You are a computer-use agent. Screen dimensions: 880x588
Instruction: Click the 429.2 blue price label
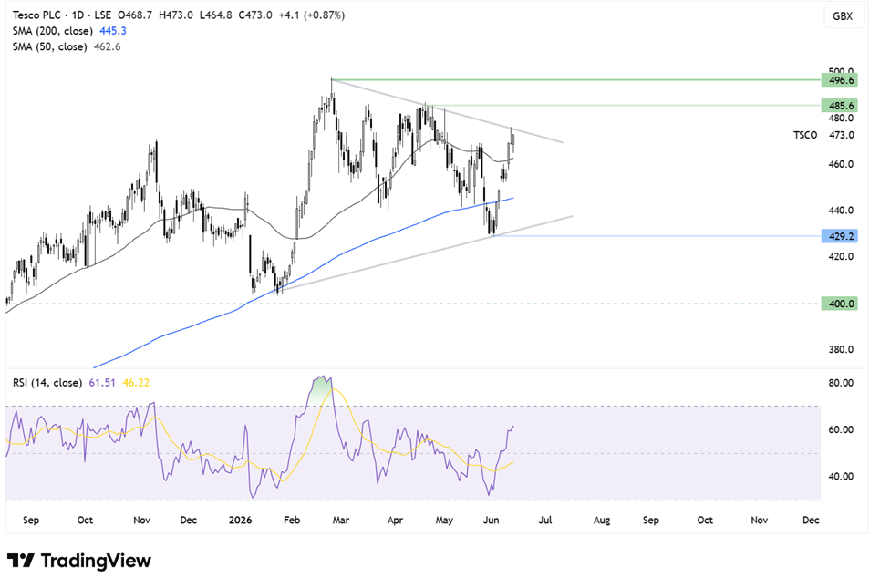coord(839,236)
